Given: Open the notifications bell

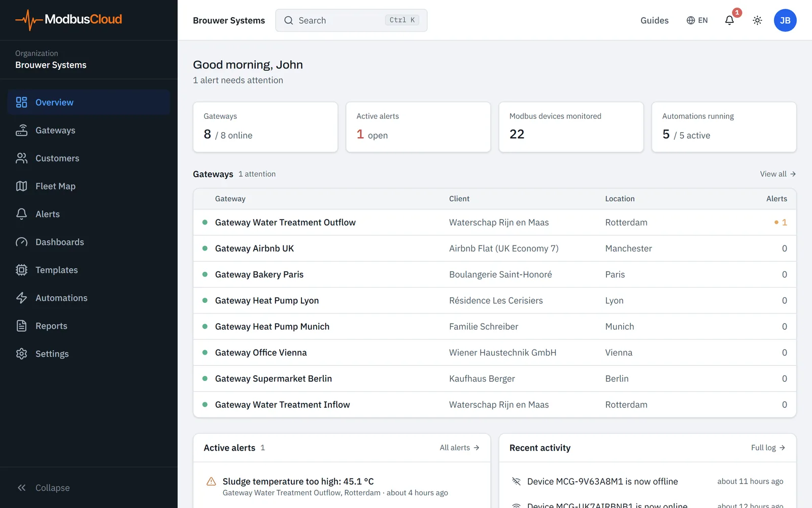Looking at the screenshot, I should click(729, 20).
